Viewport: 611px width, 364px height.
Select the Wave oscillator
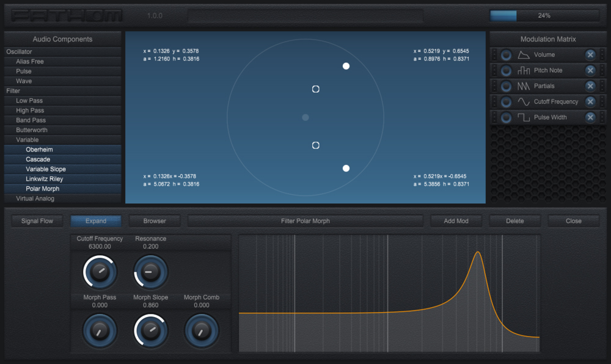click(63, 81)
